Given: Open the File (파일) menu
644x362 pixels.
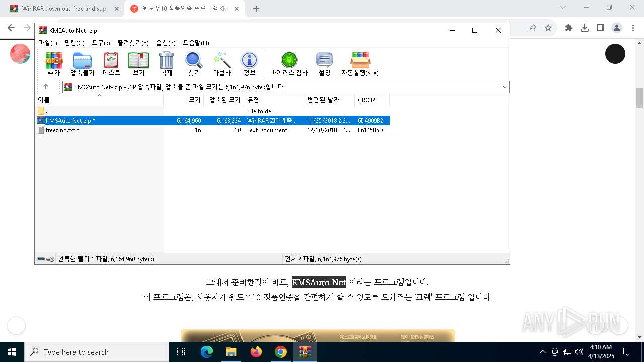Looking at the screenshot, I should (x=48, y=43).
